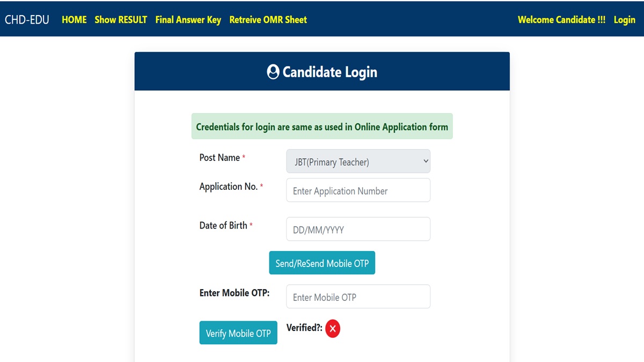Focus the Application Number input field
Viewport: 644px width, 362px height.
coord(358,190)
